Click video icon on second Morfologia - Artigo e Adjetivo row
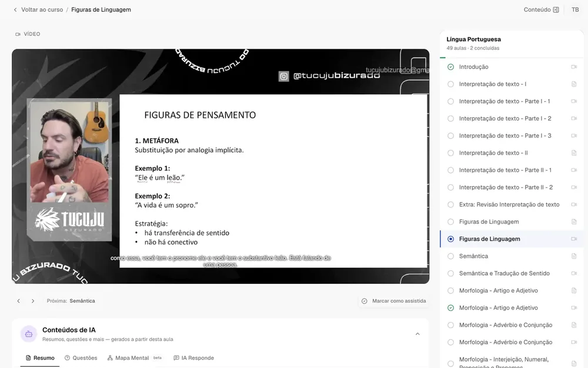588x368 pixels. tap(574, 308)
